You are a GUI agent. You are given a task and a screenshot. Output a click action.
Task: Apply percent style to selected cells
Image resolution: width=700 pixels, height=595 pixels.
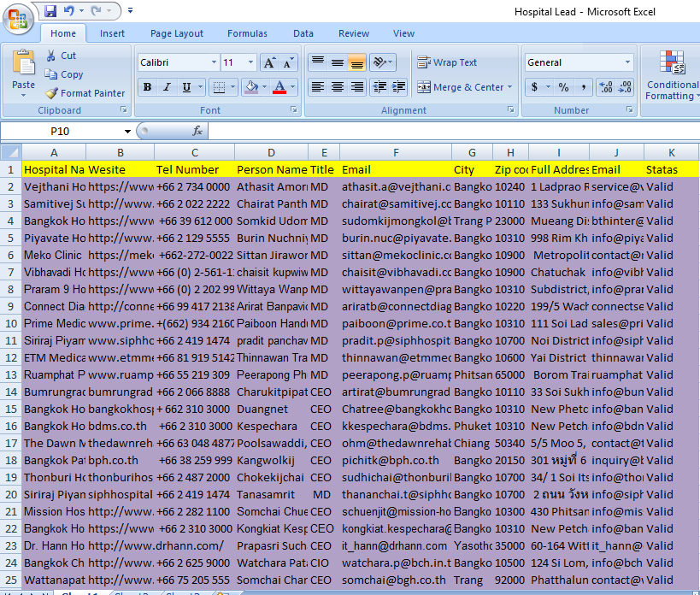coord(563,87)
